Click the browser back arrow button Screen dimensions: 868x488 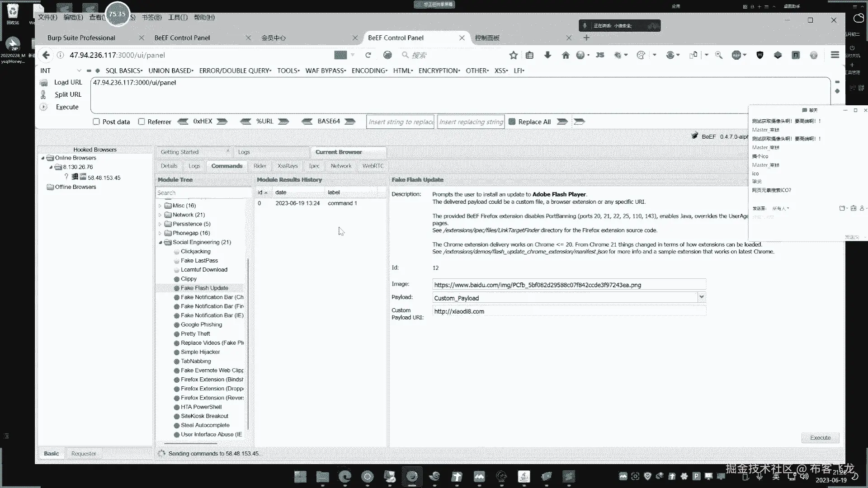click(x=46, y=55)
